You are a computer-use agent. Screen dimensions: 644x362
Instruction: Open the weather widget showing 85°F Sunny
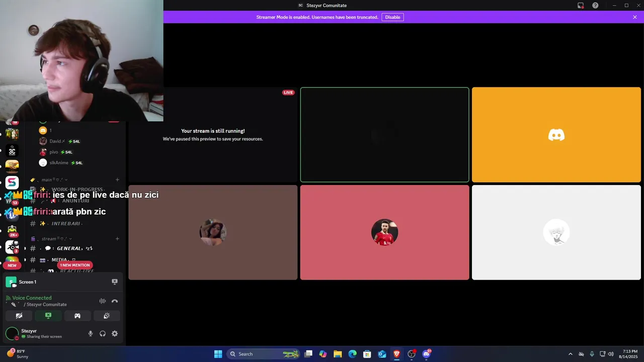(18, 354)
